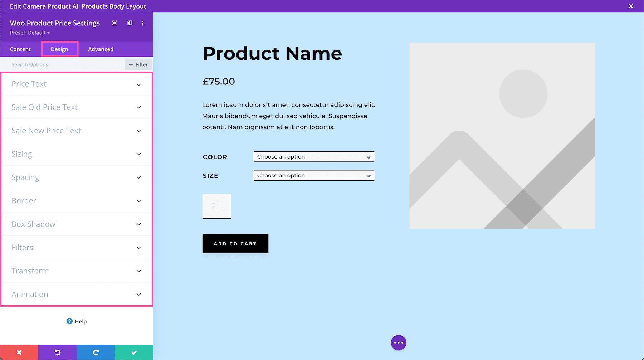Screen dimensions: 644x360
Task: Click the Add To Cart button
Action: pyautogui.click(x=235, y=243)
